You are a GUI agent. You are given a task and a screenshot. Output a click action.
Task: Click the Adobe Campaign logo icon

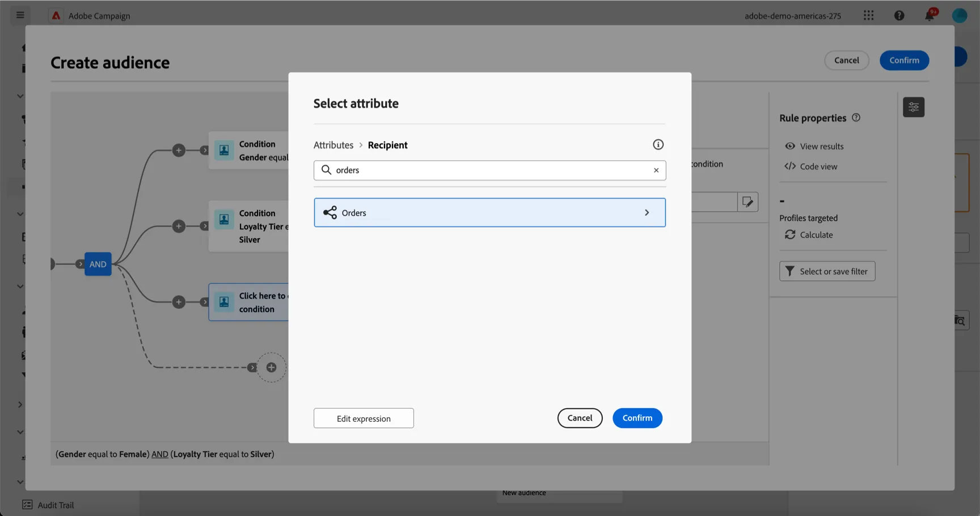pos(56,15)
